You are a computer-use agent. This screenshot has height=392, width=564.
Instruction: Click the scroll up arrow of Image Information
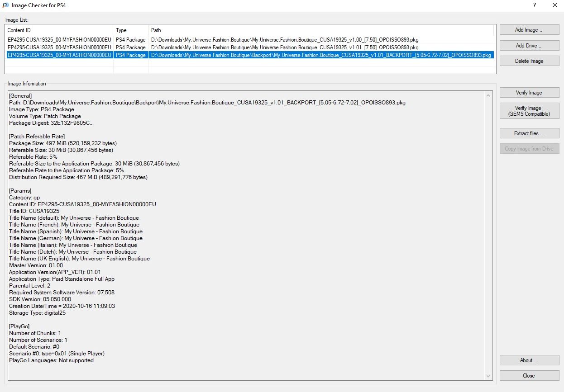coord(488,95)
